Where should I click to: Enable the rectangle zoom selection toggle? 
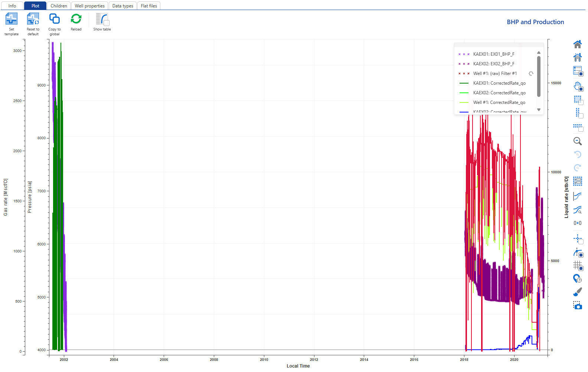(577, 99)
